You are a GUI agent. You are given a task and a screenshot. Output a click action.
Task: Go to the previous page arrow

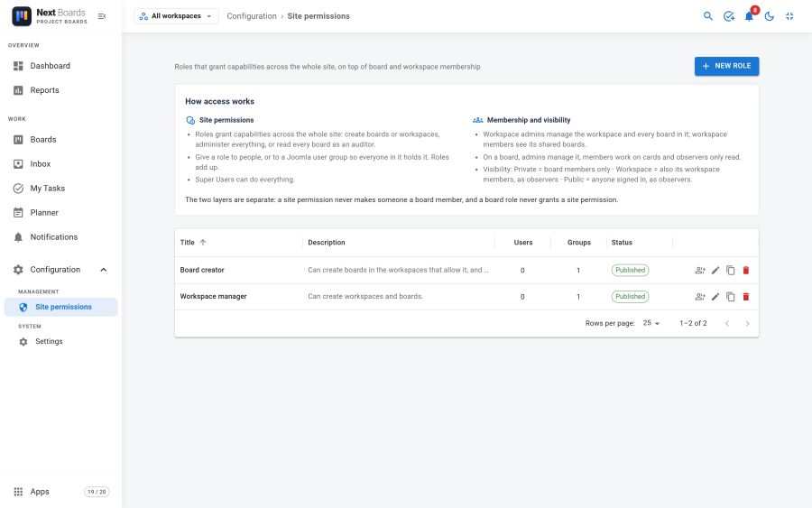pyautogui.click(x=727, y=324)
